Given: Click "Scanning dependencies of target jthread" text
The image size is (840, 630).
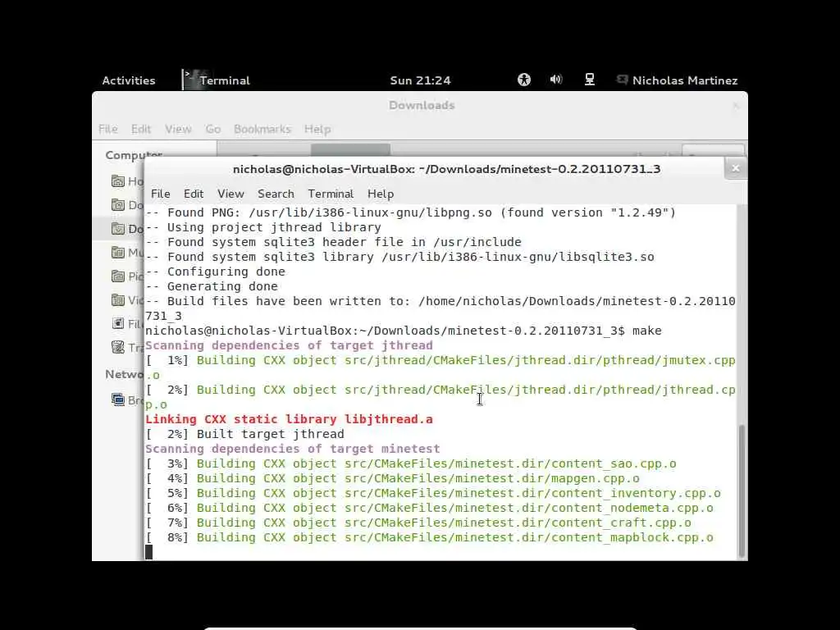Looking at the screenshot, I should [x=289, y=345].
